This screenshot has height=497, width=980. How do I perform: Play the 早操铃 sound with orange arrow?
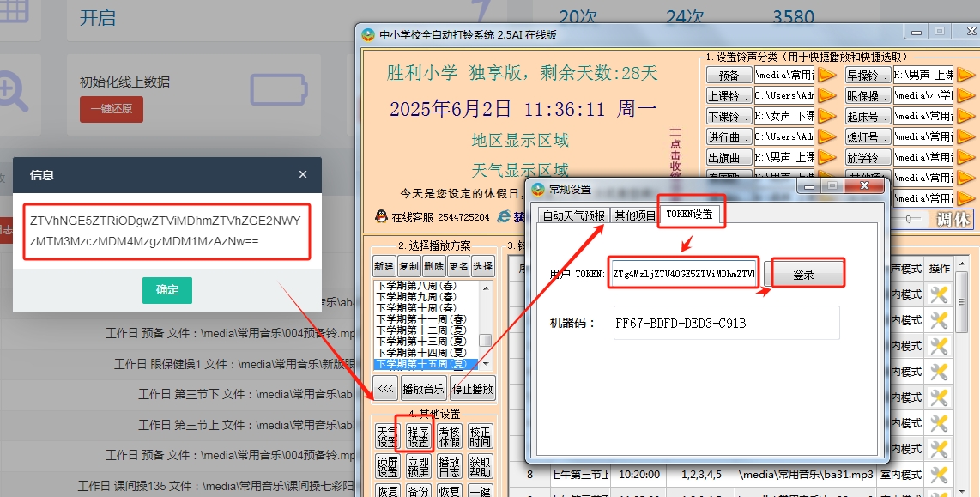(965, 75)
